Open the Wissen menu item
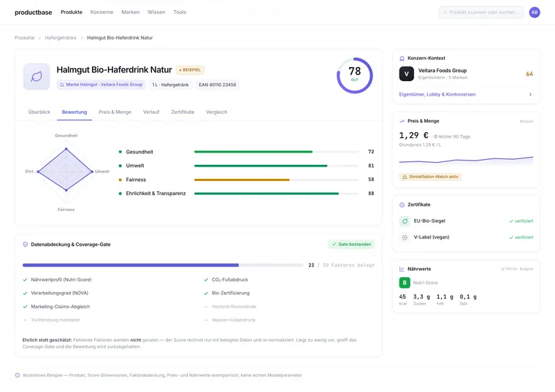The width and height of the screenshot is (555, 392). (156, 12)
